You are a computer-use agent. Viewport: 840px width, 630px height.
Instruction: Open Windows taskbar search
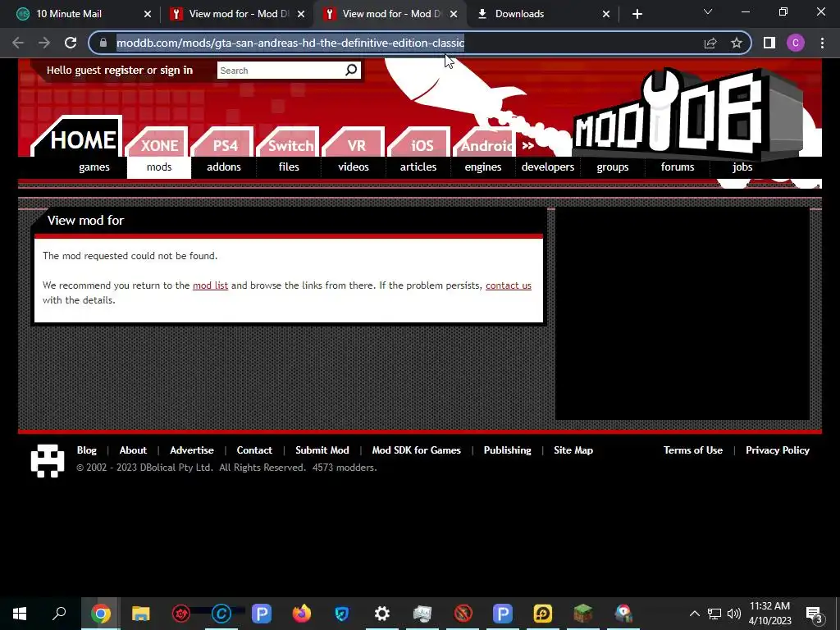pyautogui.click(x=59, y=614)
